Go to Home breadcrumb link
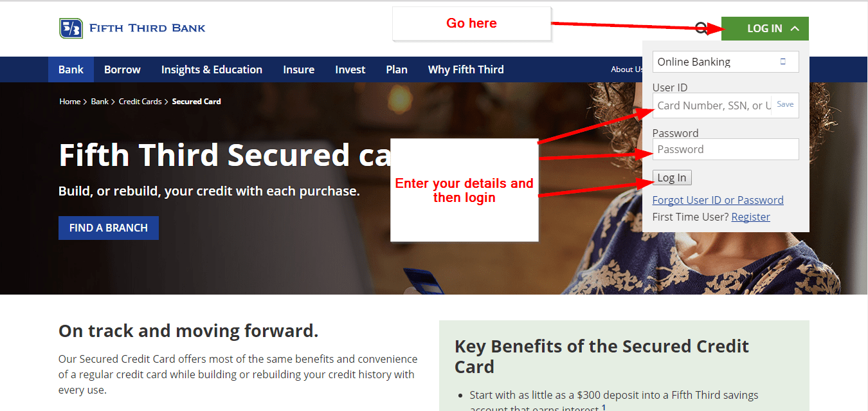The width and height of the screenshot is (868, 411). 70,102
